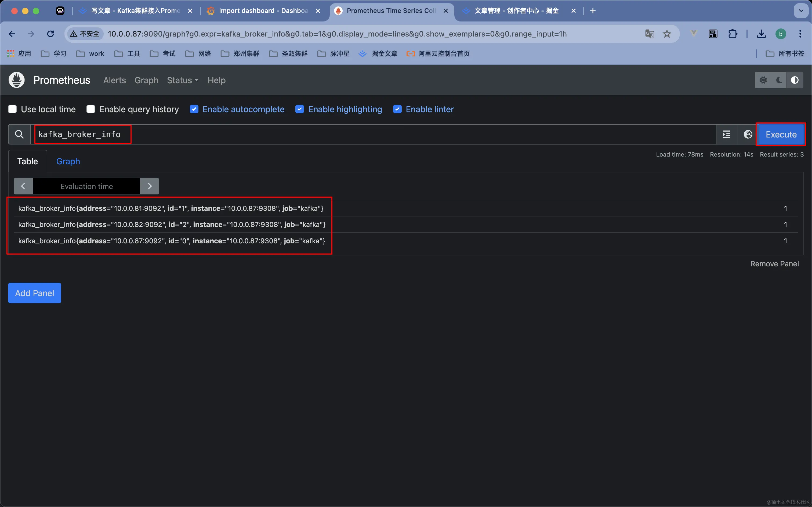Expand the Status dropdown menu

pos(183,80)
